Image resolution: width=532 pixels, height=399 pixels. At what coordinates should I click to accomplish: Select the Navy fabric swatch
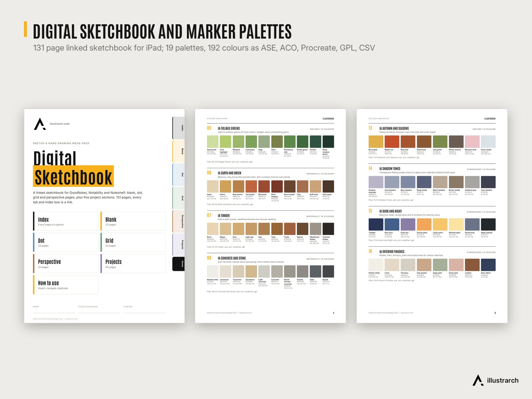[488, 265]
